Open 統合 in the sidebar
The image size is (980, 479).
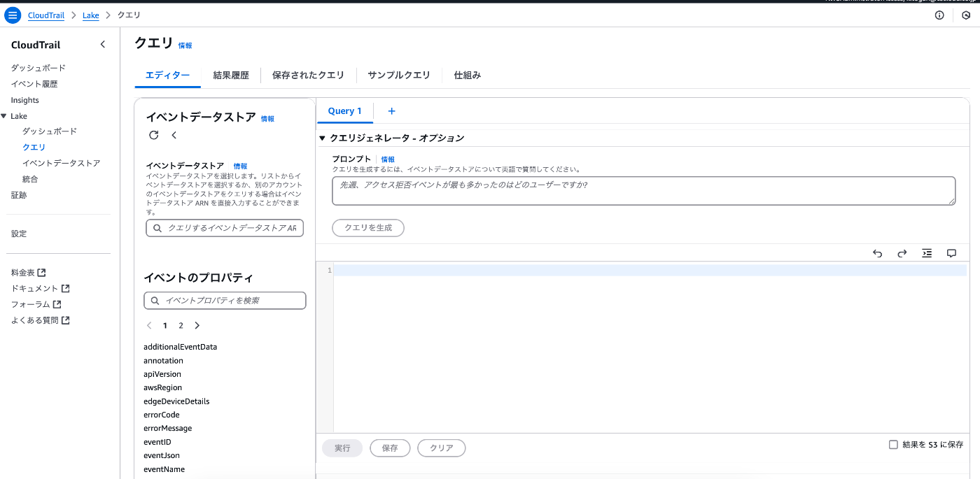coord(30,179)
